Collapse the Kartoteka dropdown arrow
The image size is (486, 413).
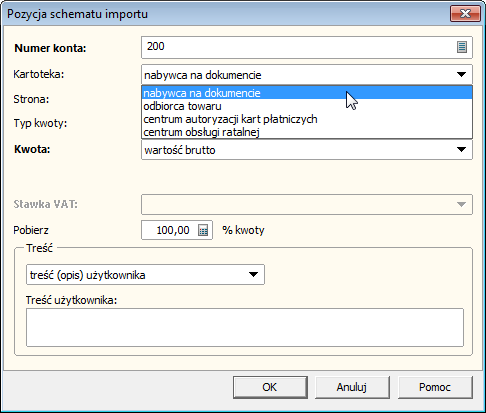click(x=461, y=74)
